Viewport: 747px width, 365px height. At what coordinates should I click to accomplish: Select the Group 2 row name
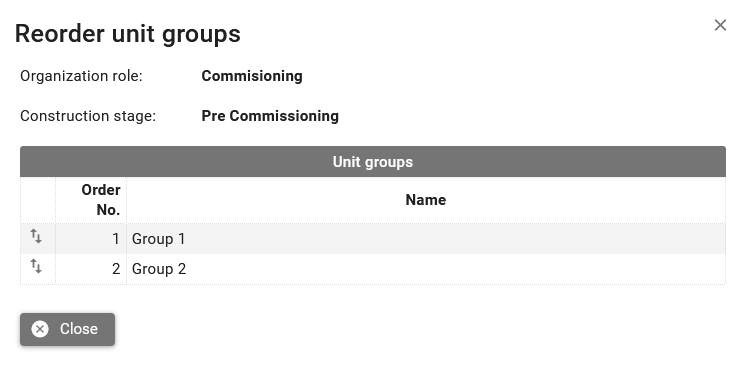[159, 269]
